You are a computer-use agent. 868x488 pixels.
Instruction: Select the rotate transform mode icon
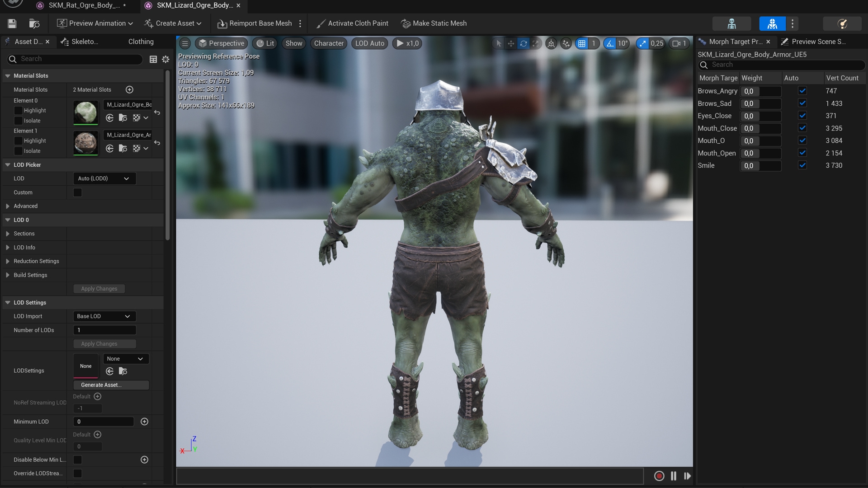click(x=523, y=43)
